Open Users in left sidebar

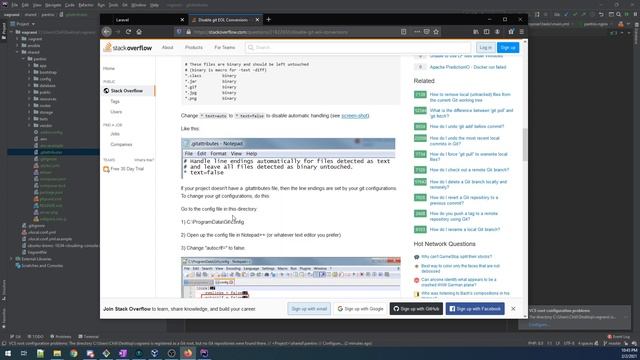click(116, 112)
